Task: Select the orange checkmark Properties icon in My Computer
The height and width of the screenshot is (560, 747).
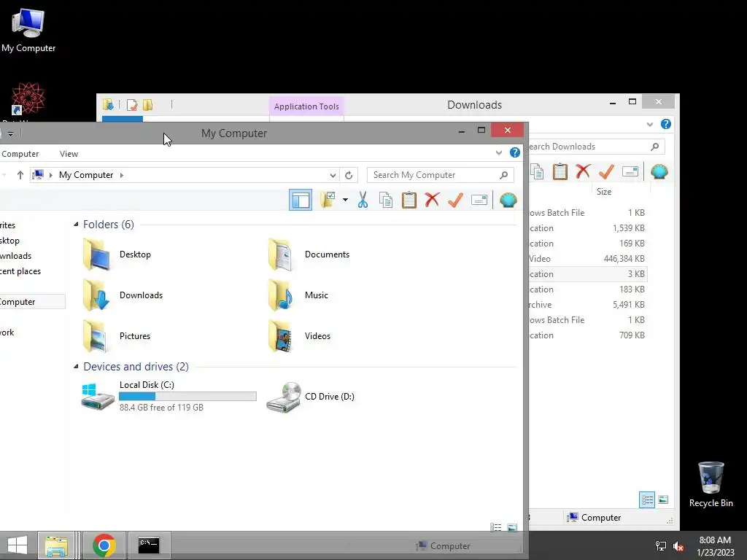Action: click(x=455, y=200)
